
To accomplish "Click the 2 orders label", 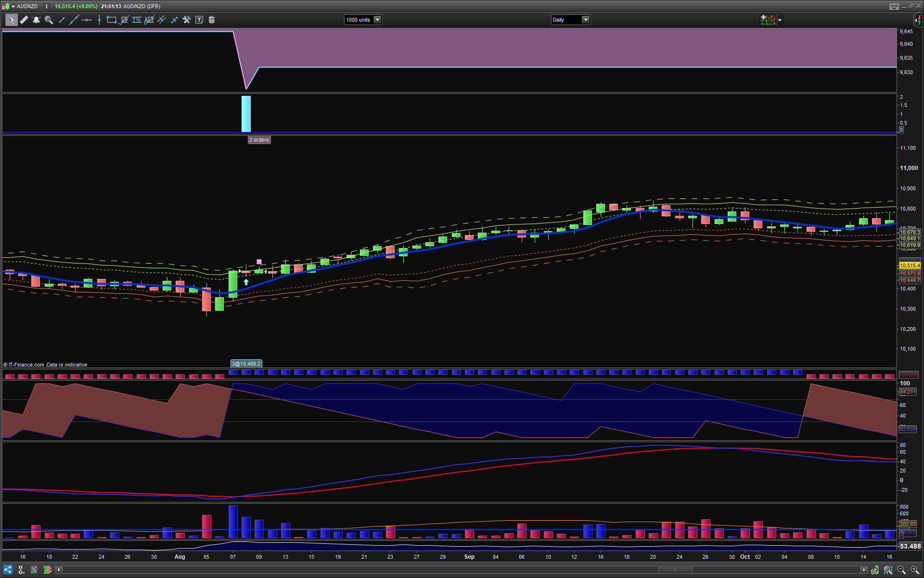I will (259, 140).
